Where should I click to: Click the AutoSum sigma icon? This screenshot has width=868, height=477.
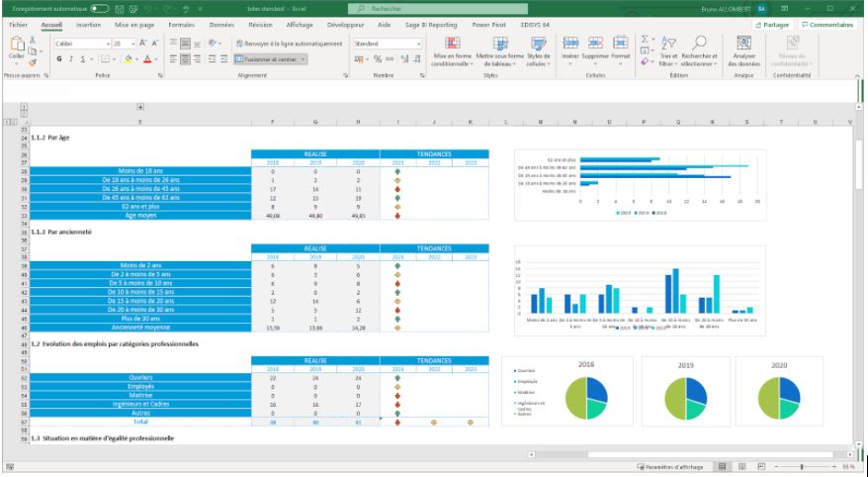click(645, 40)
